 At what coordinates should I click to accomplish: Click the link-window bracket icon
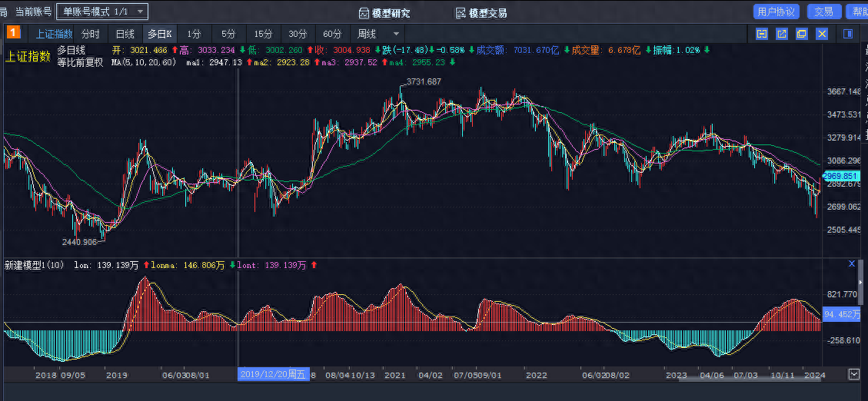coord(762,34)
